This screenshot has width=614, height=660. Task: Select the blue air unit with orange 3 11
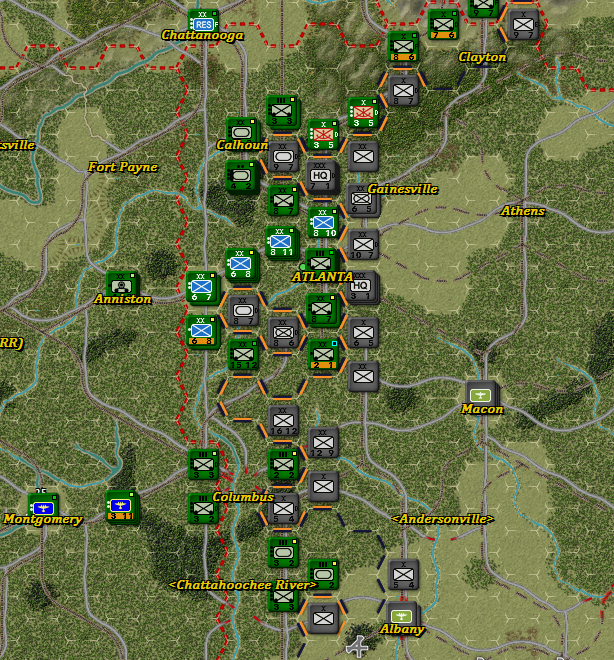click(x=121, y=506)
